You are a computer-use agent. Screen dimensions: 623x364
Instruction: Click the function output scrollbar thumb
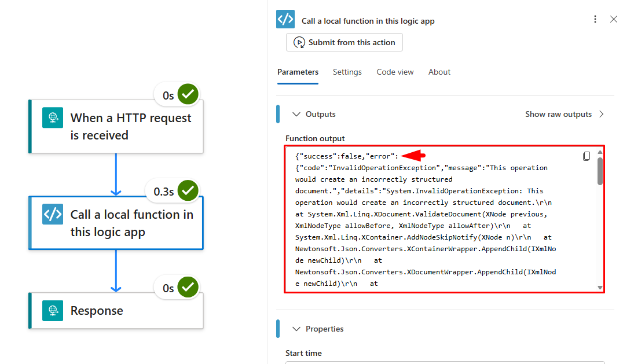point(600,171)
